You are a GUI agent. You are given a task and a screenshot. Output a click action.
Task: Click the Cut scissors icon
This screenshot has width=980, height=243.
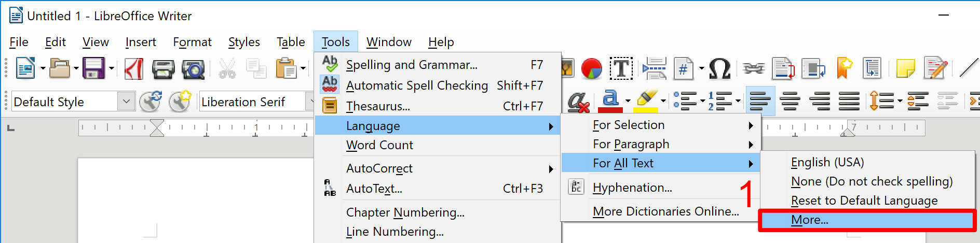pyautogui.click(x=227, y=68)
